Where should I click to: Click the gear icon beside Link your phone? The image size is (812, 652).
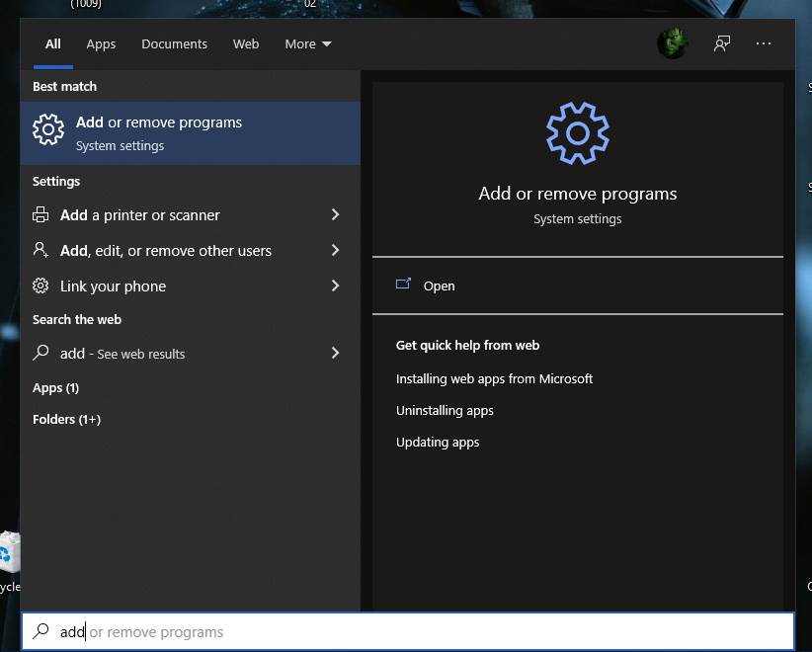pyautogui.click(x=41, y=286)
